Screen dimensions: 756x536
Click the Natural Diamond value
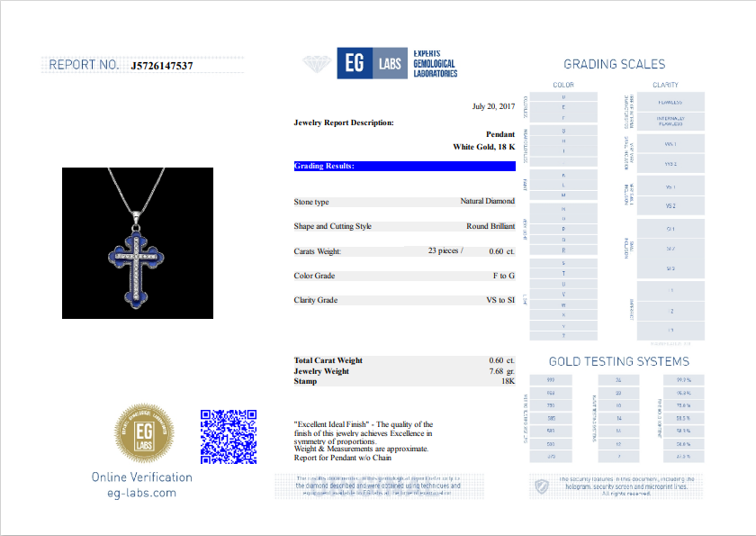coord(488,201)
